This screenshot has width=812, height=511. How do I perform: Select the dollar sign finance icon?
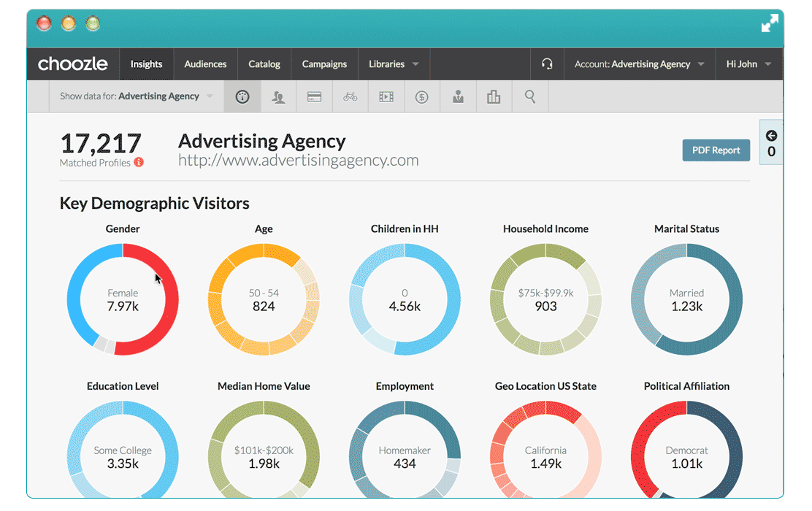[422, 97]
